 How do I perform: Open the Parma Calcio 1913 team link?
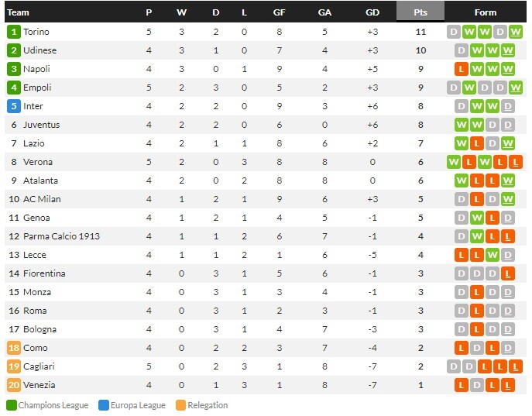pos(61,236)
